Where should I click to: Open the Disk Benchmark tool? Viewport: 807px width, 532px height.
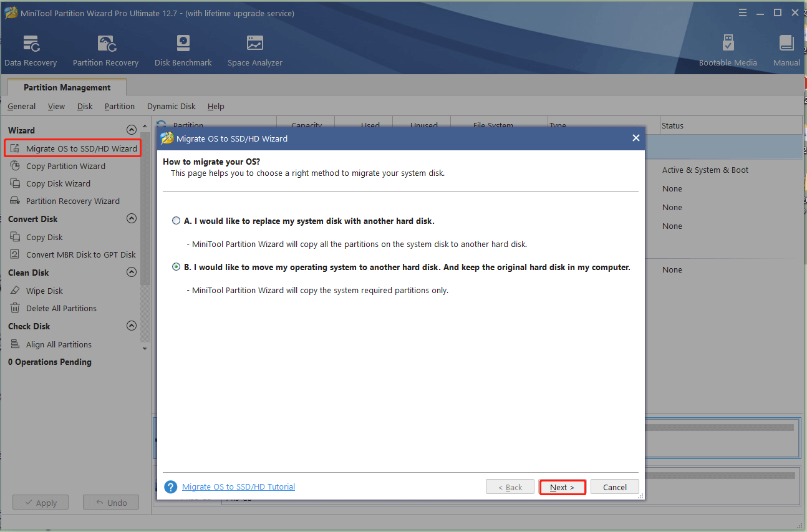[183, 51]
